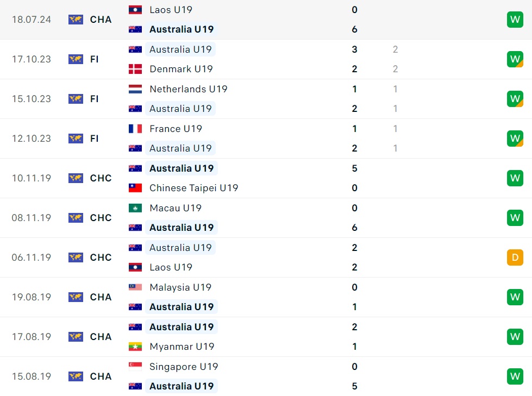
Task: Open the CHA competition icon next to 18.07.24
Action: click(75, 20)
